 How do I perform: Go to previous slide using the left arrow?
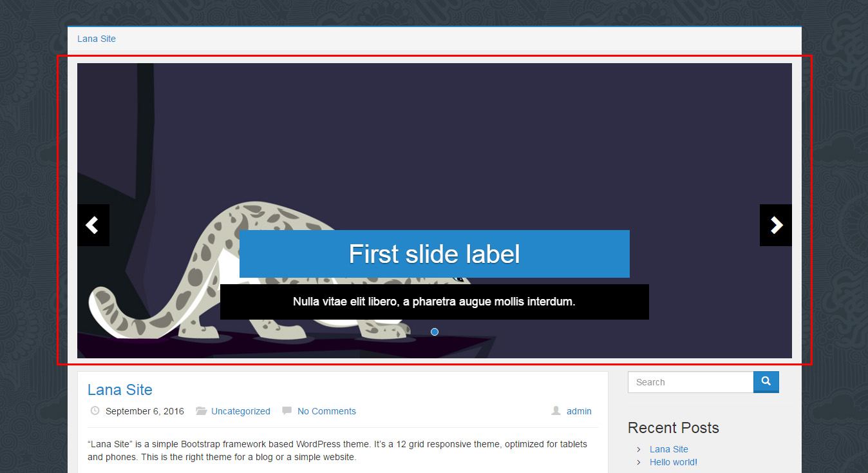(x=93, y=225)
